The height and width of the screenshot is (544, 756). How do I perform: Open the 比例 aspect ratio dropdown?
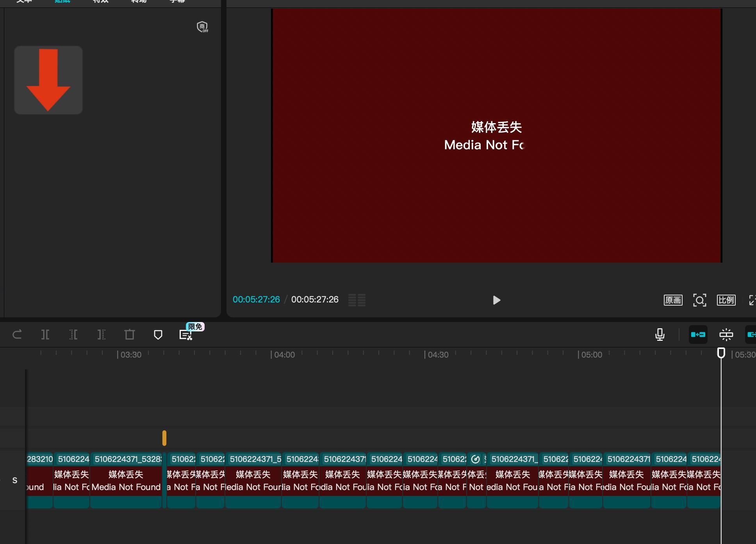726,300
